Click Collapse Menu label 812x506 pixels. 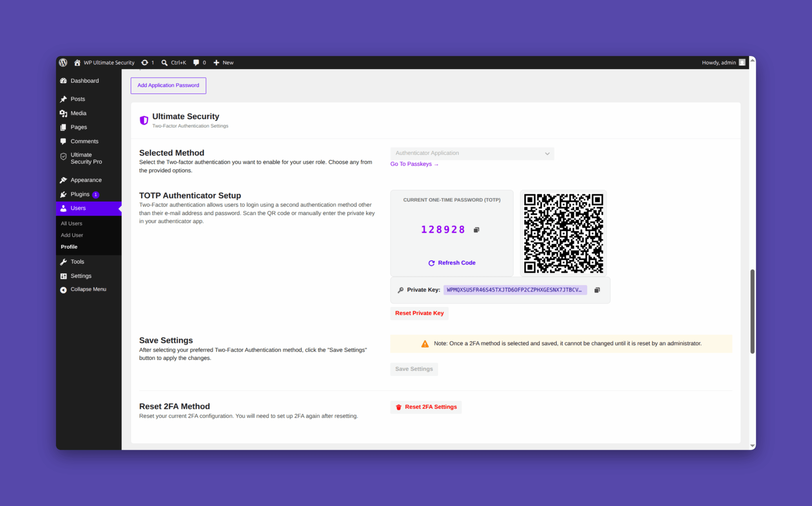[88, 290]
